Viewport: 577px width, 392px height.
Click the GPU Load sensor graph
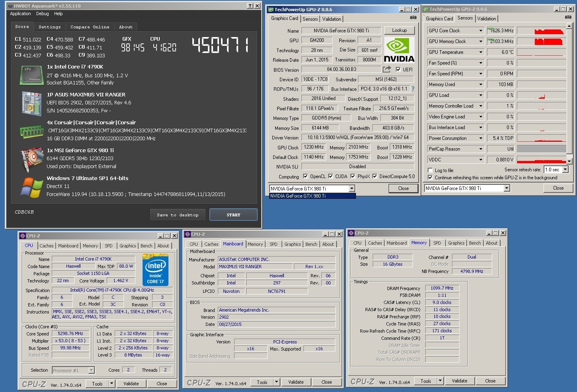click(541, 95)
